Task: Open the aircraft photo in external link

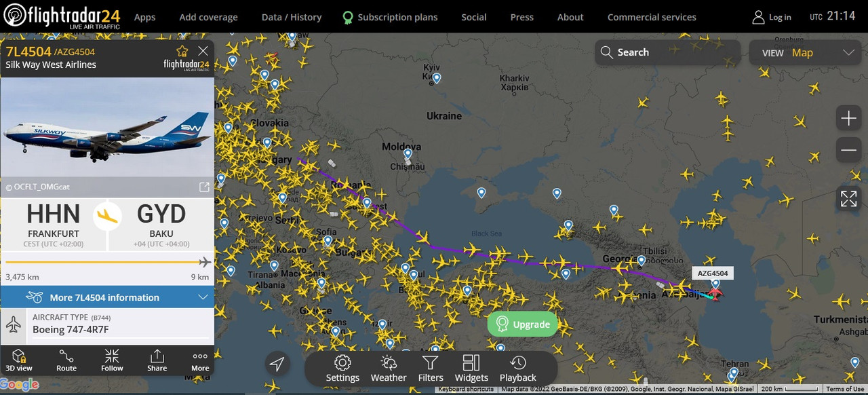Action: (204, 187)
